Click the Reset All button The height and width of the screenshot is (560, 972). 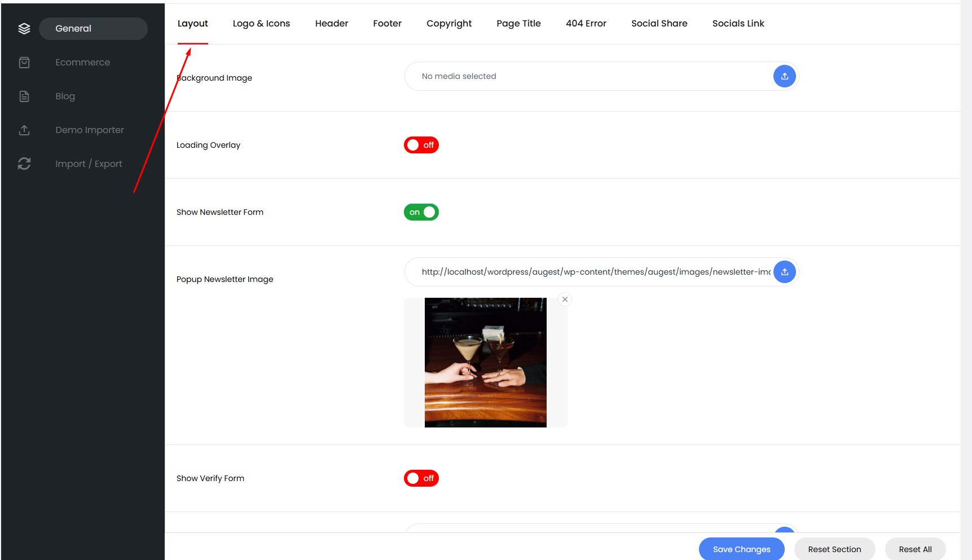coord(914,549)
